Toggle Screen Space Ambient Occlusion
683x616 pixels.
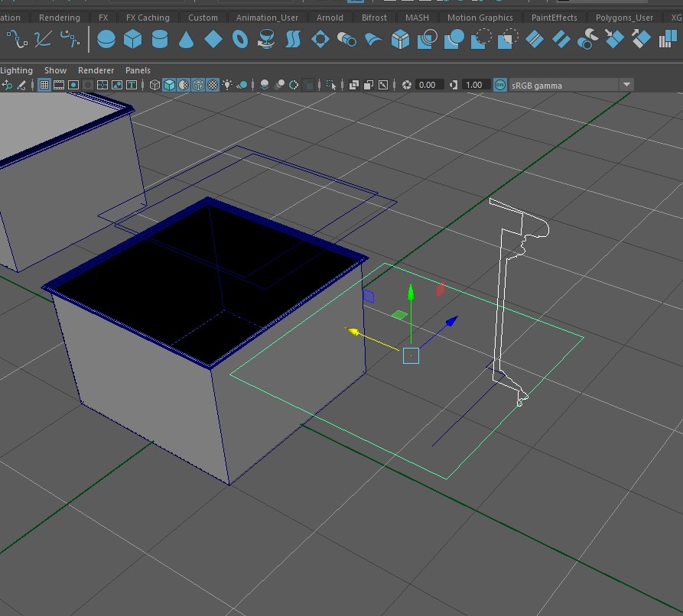pyautogui.click(x=264, y=85)
